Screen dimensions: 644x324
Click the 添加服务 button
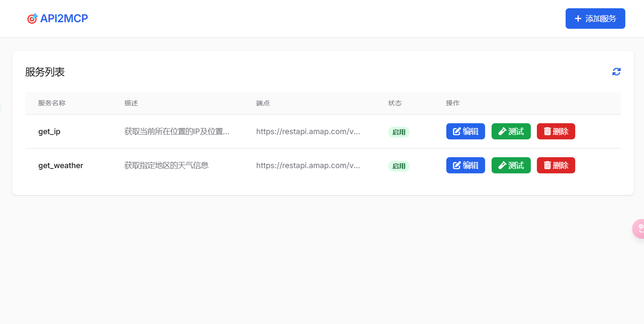[595, 18]
